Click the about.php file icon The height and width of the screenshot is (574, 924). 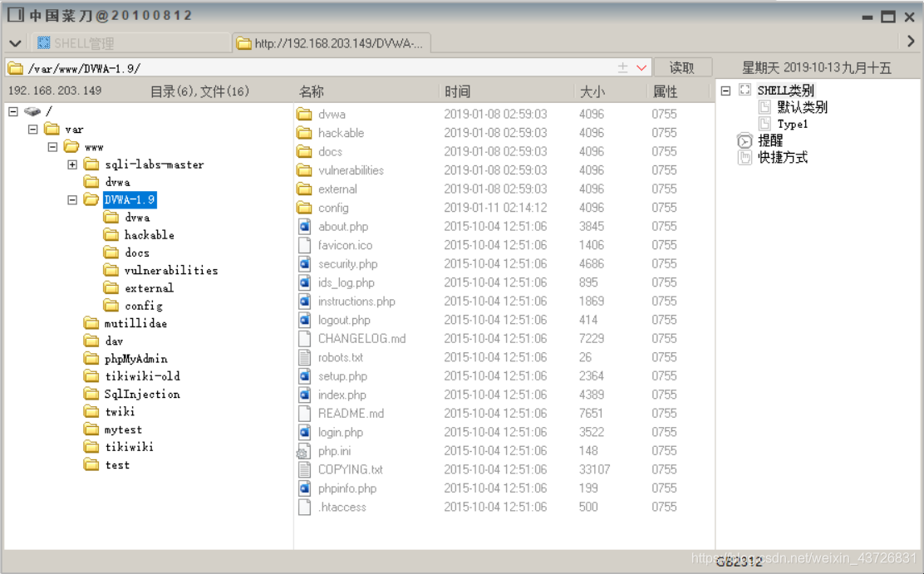(x=305, y=226)
